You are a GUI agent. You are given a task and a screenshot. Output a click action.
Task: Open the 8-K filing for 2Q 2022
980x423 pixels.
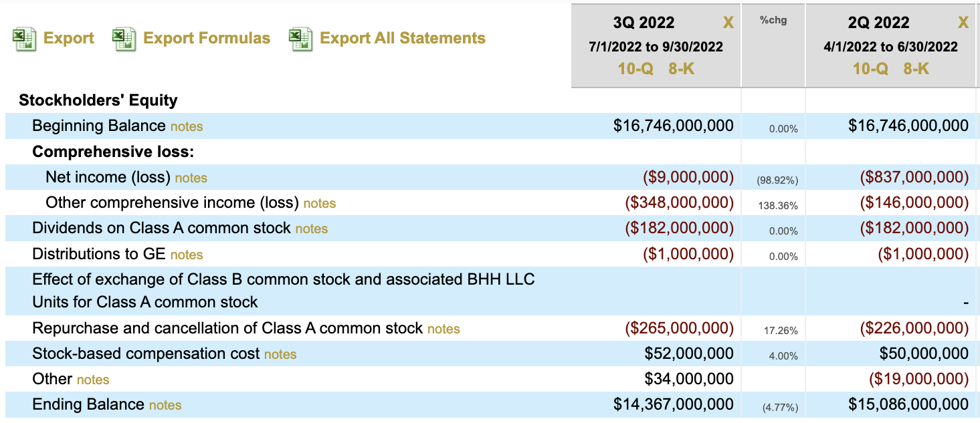[x=916, y=68]
